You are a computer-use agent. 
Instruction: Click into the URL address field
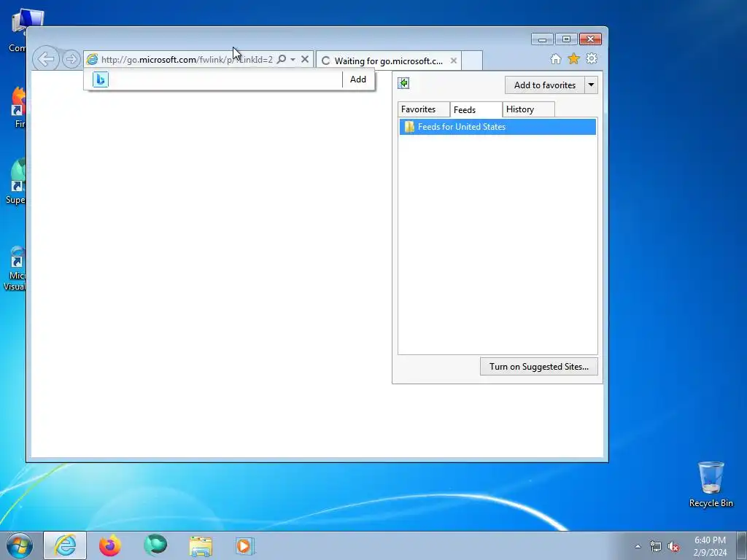187,60
